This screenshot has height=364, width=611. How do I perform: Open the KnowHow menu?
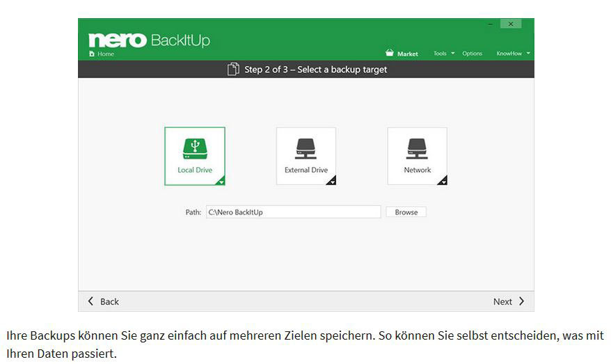(x=509, y=54)
